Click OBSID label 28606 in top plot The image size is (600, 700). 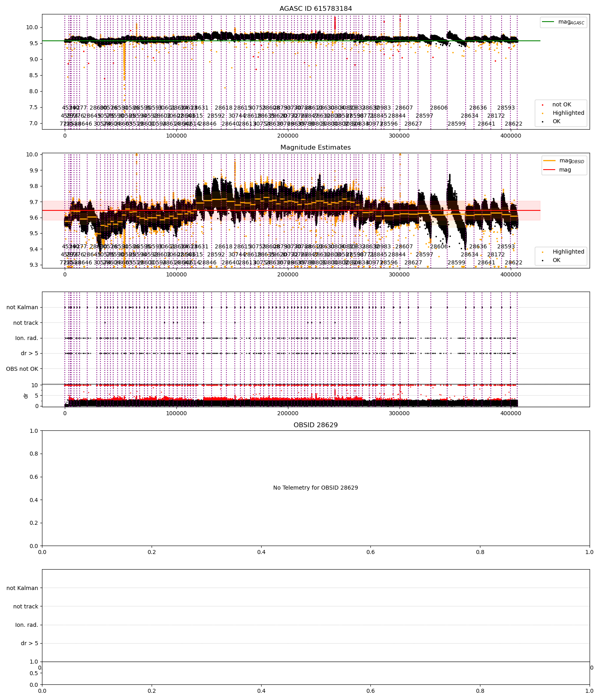pyautogui.click(x=439, y=108)
